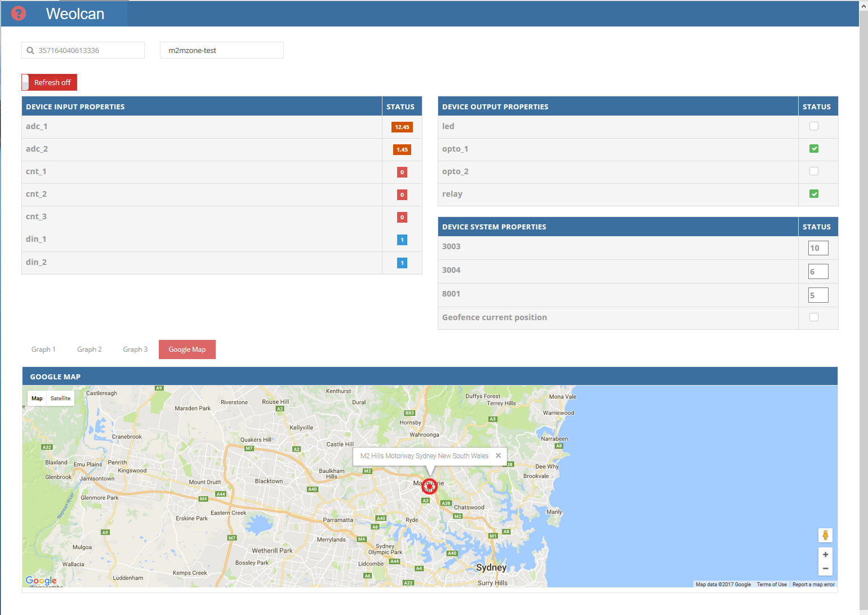
Task: Uncheck the opto_1 output checkbox
Action: click(814, 149)
